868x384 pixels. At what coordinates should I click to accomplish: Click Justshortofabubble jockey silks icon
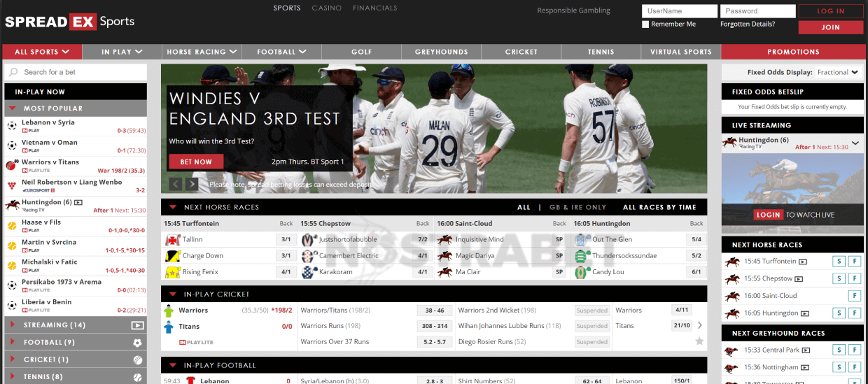pos(309,239)
